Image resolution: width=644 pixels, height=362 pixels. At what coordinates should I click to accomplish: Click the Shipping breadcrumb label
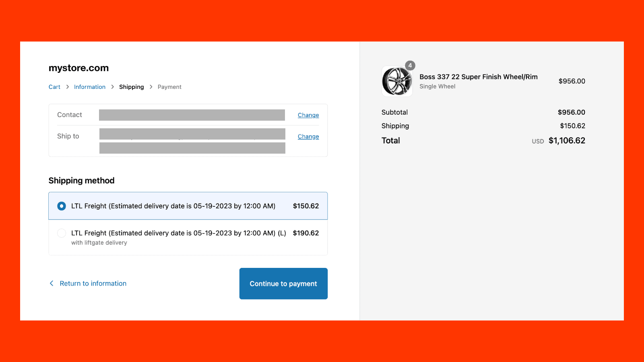131,86
